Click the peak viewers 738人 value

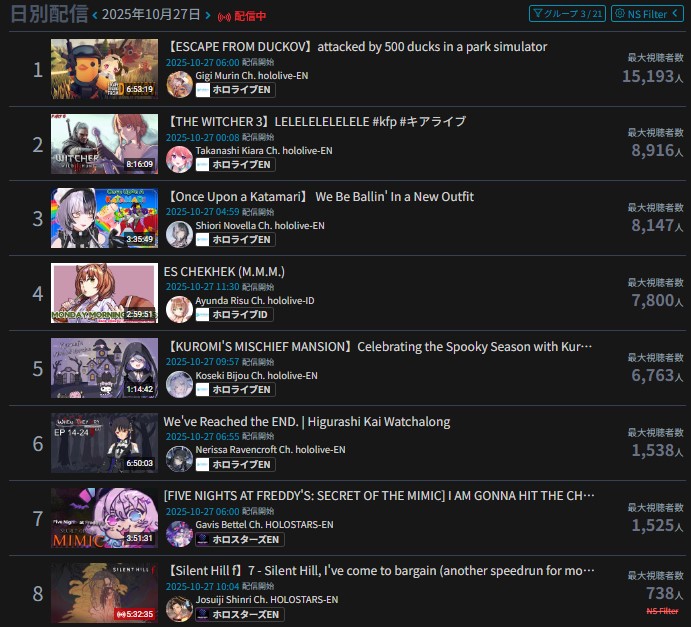665,594
